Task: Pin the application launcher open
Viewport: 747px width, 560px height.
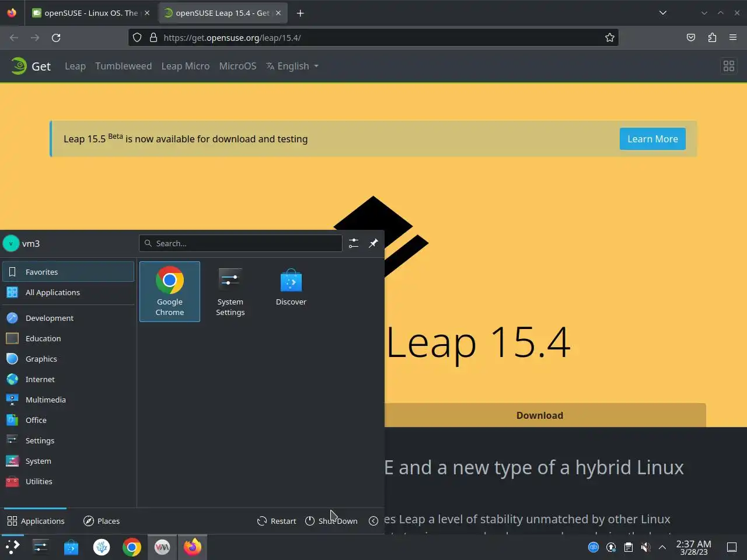Action: 373,243
